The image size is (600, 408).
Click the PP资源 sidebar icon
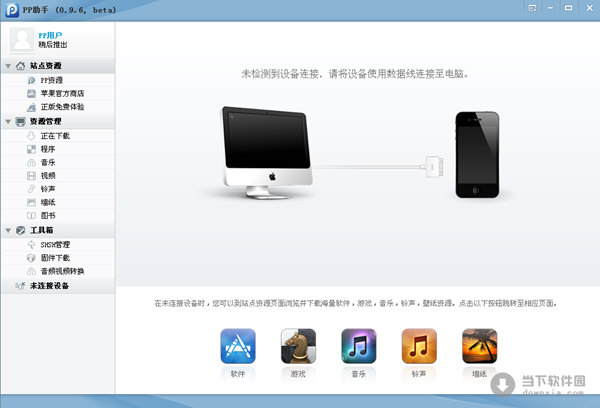31,80
